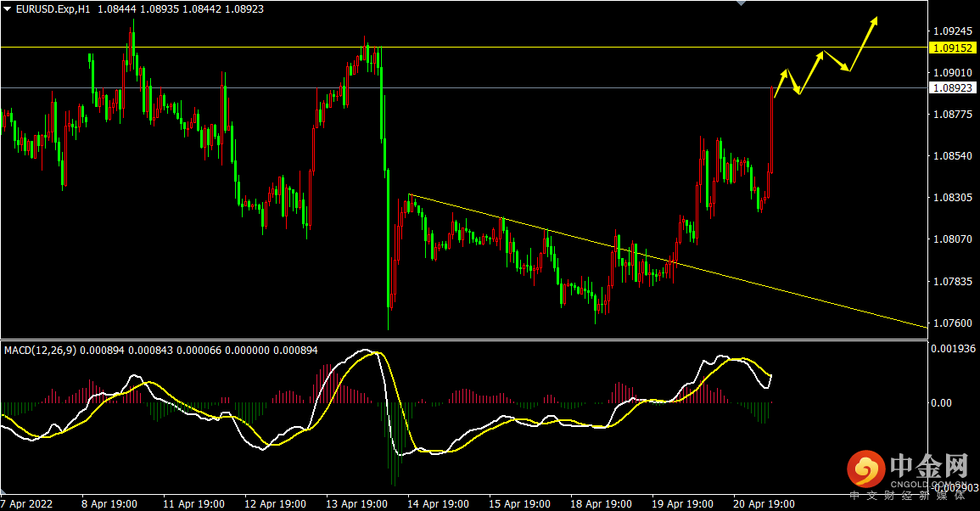
Task: Click the final upward yellow arrow head
Action: tap(874, 21)
